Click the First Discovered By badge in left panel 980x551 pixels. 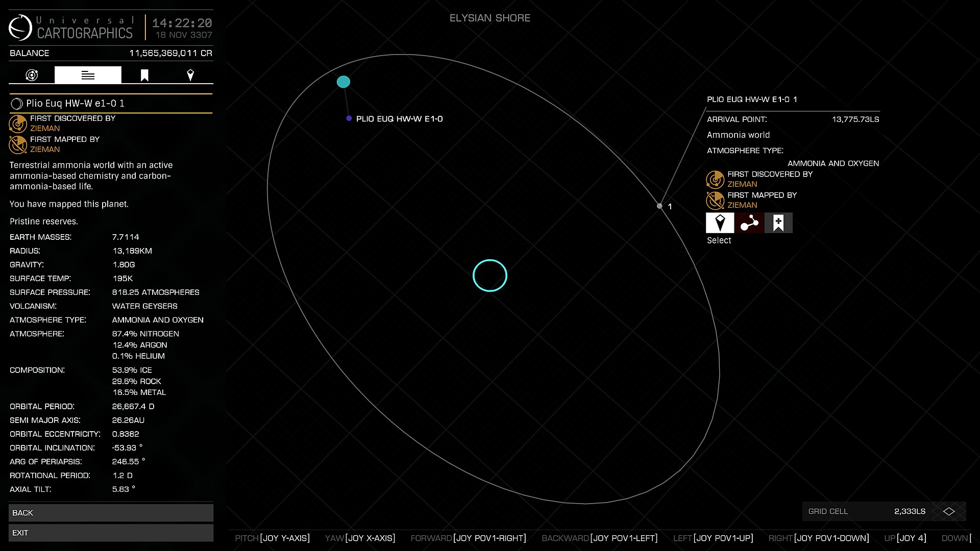tap(18, 123)
